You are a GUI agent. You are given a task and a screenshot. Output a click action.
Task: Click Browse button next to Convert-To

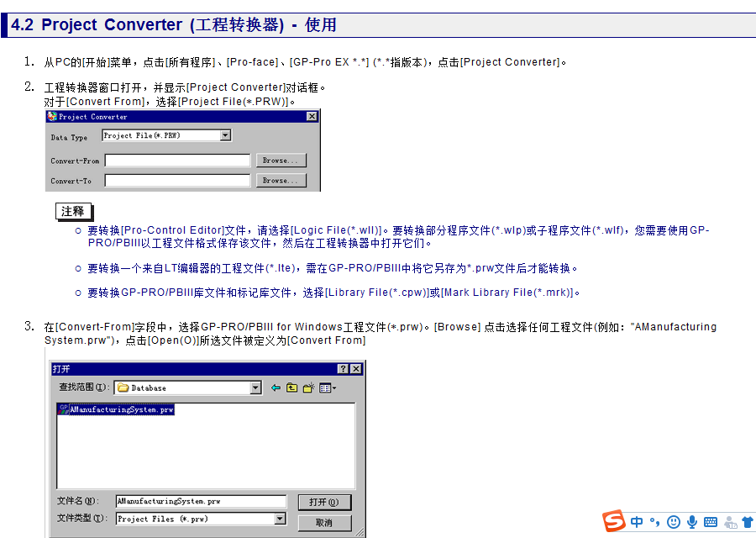click(281, 181)
